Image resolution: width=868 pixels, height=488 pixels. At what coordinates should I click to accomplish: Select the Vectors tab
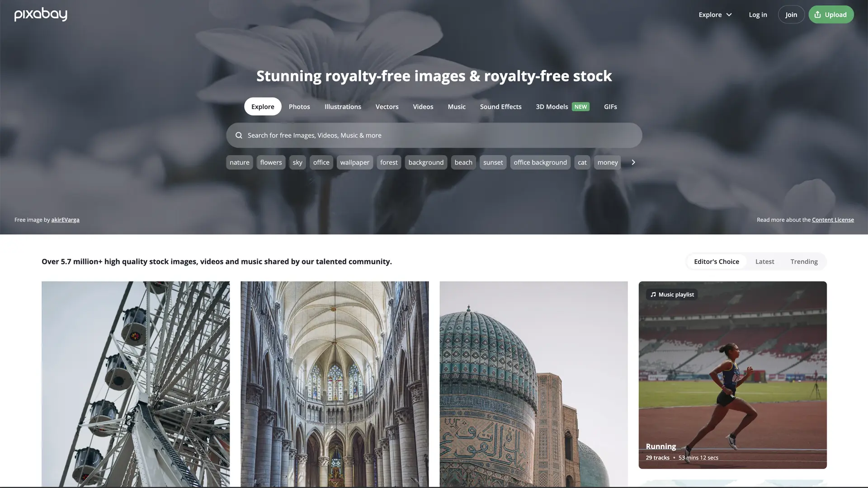tap(387, 107)
